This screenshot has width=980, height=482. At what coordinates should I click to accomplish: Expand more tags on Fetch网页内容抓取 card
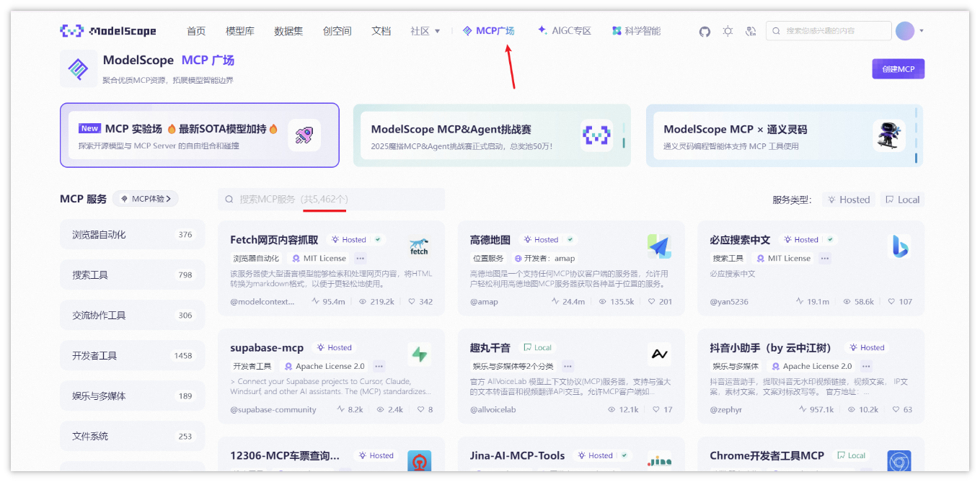coord(361,258)
